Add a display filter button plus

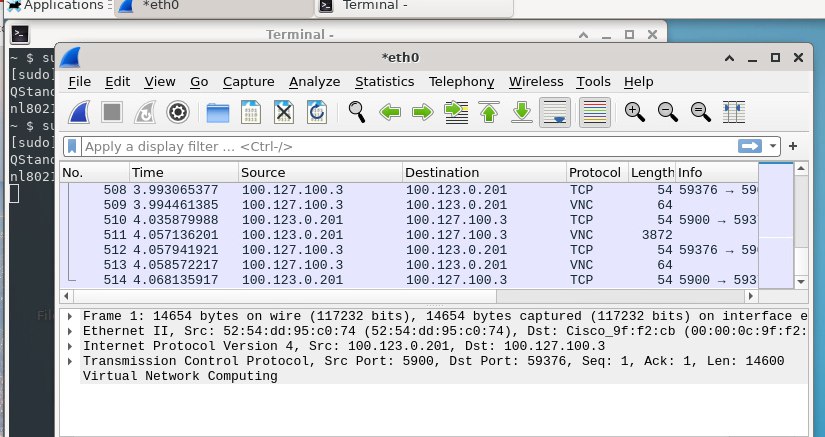(793, 146)
